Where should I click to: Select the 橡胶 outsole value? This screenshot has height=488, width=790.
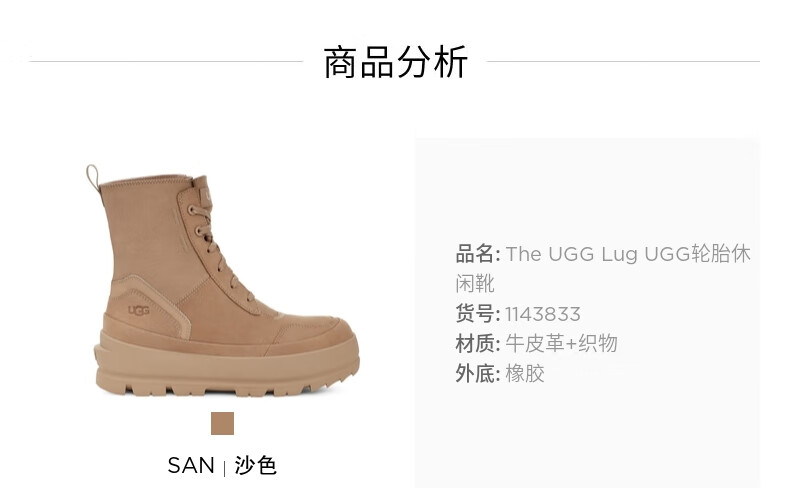(525, 374)
